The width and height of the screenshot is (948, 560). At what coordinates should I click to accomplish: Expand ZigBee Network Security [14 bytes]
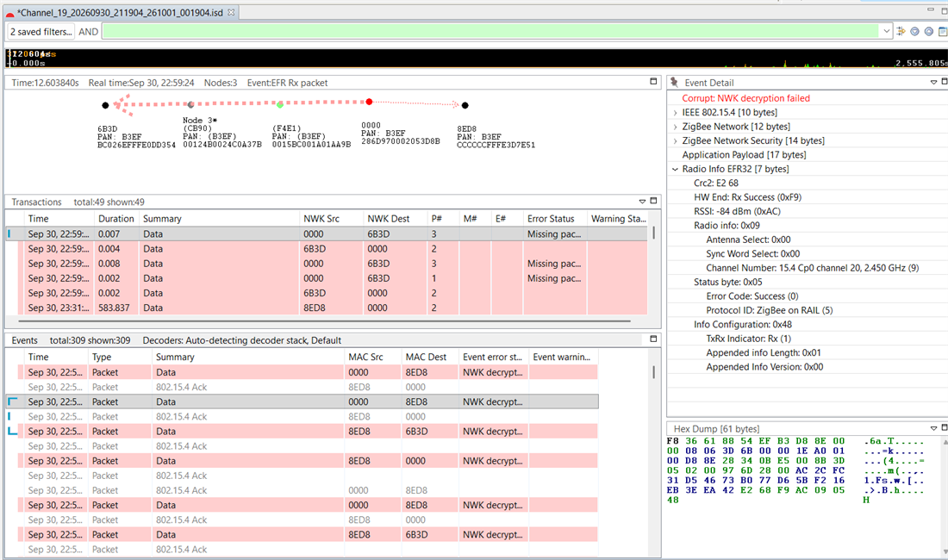676,140
